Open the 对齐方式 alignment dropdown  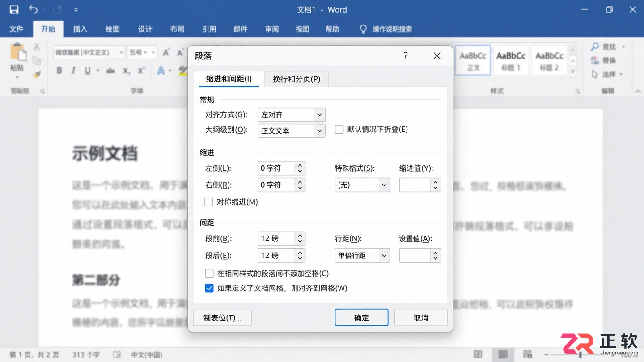point(292,115)
